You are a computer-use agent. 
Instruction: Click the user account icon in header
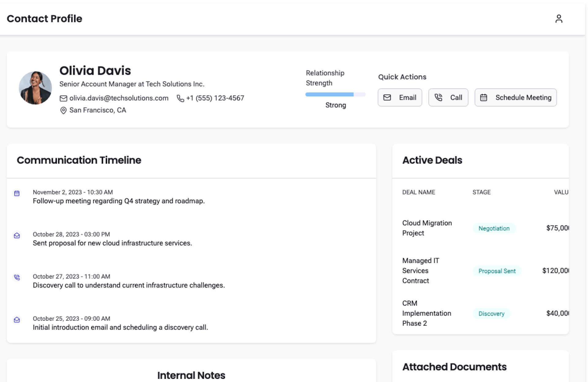[559, 19]
